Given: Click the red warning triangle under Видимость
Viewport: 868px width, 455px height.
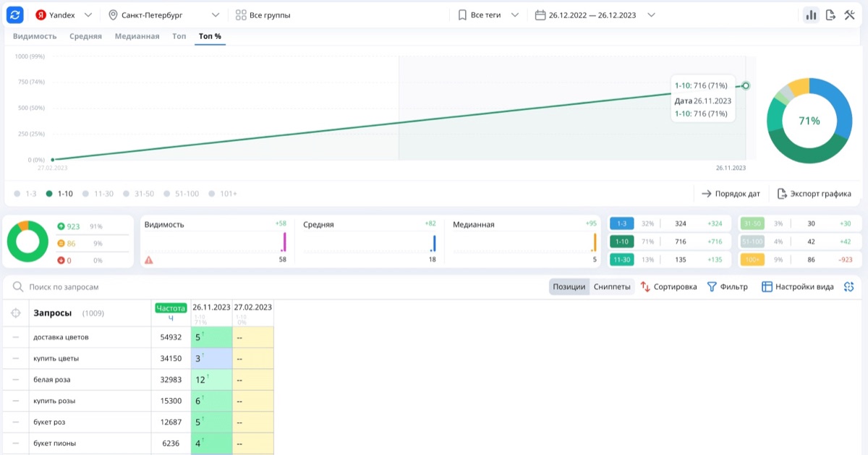Looking at the screenshot, I should click(149, 259).
